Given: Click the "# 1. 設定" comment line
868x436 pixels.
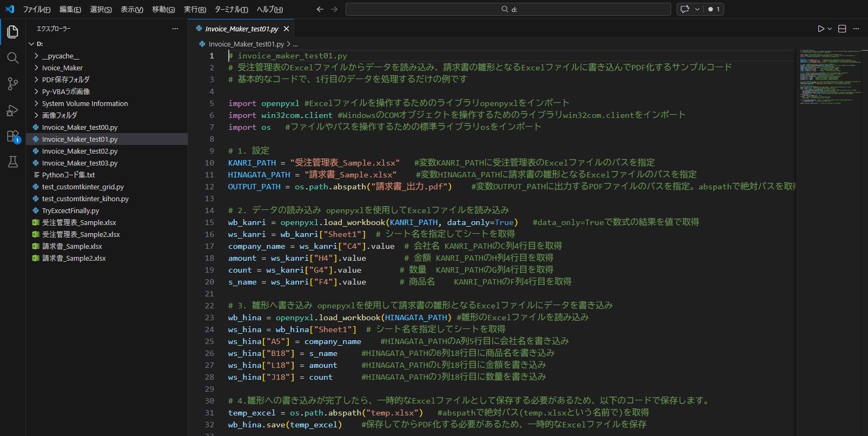Looking at the screenshot, I should 249,151.
